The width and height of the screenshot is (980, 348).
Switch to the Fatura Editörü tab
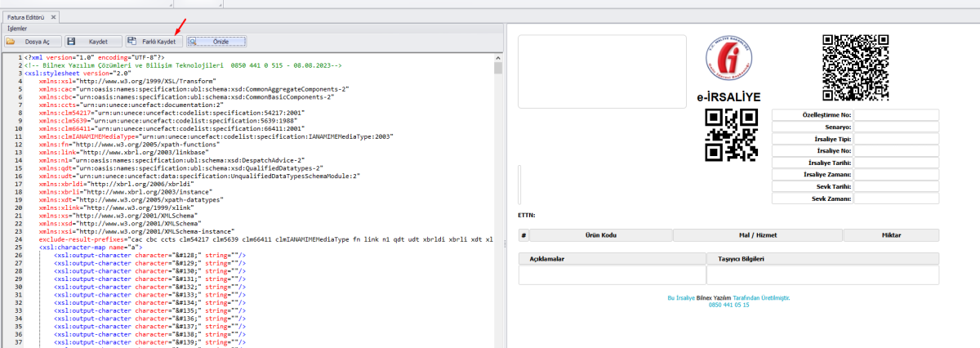(24, 16)
